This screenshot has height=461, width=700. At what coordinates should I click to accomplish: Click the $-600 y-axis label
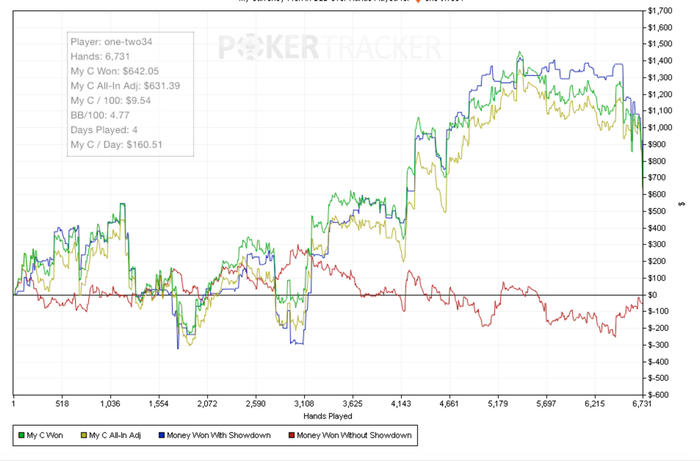pyautogui.click(x=658, y=395)
